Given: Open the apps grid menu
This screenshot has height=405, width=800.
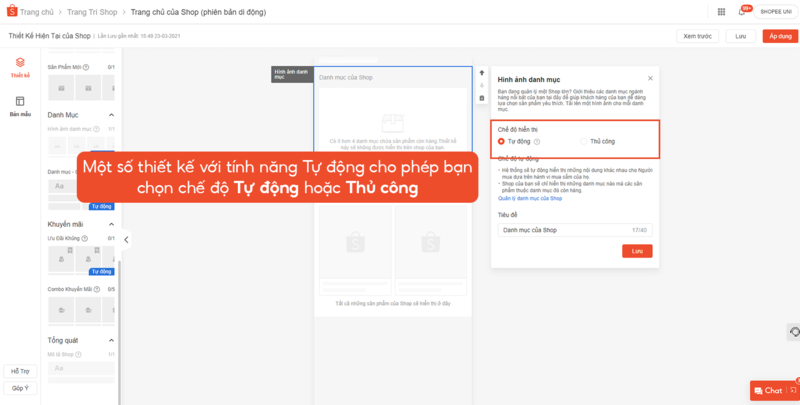Looking at the screenshot, I should click(722, 11).
